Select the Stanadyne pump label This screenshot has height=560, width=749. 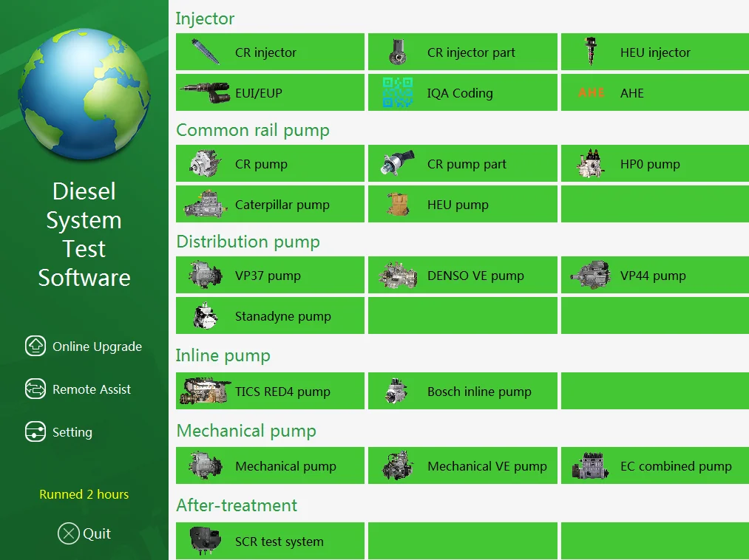click(x=282, y=316)
